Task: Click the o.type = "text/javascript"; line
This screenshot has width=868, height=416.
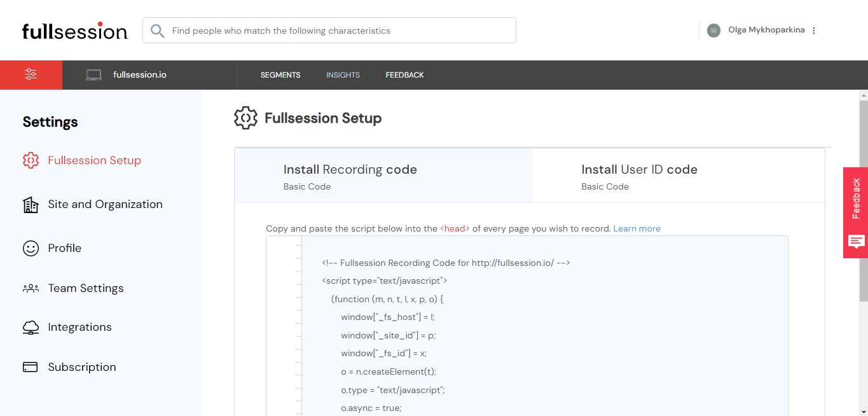Action: pos(393,390)
